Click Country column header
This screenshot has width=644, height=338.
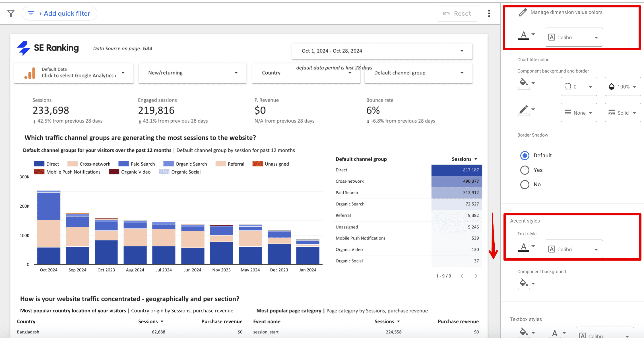point(26,321)
